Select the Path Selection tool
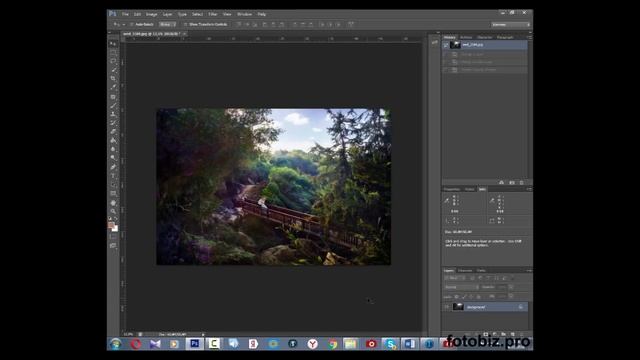Viewport: 640px width, 360px height. 113,184
